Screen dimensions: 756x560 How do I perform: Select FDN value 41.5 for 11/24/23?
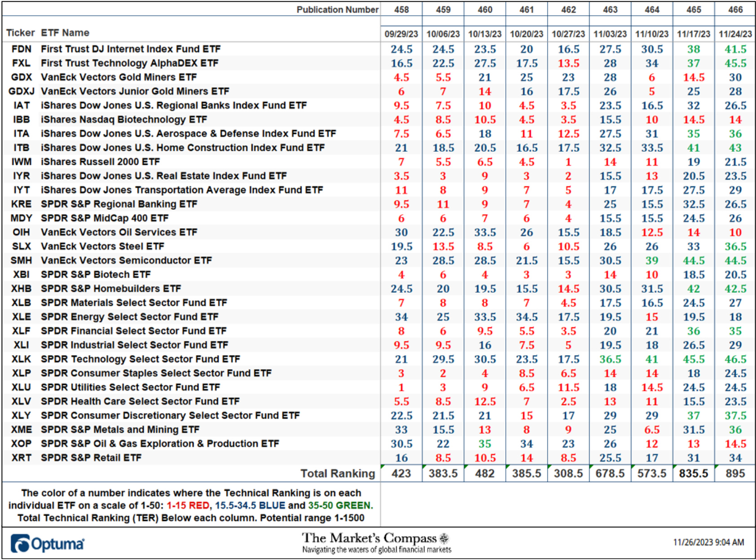[735, 49]
